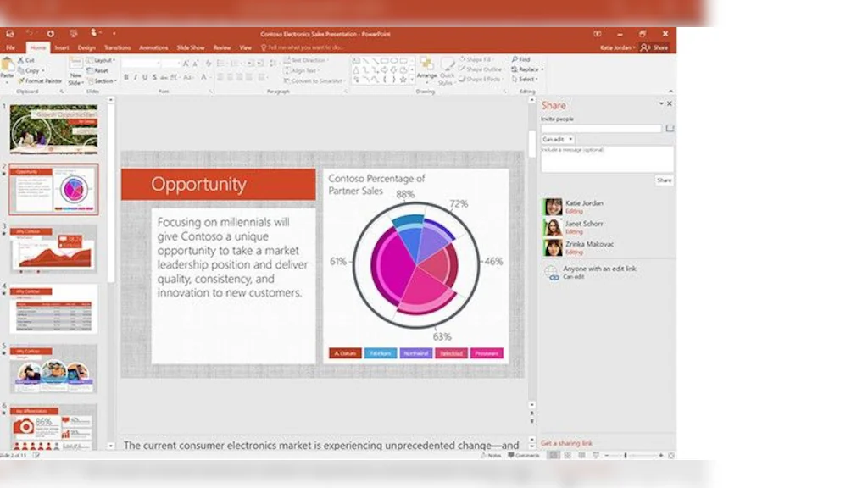868x488 pixels.
Task: Click the Share button in the Share pane
Action: click(x=665, y=180)
